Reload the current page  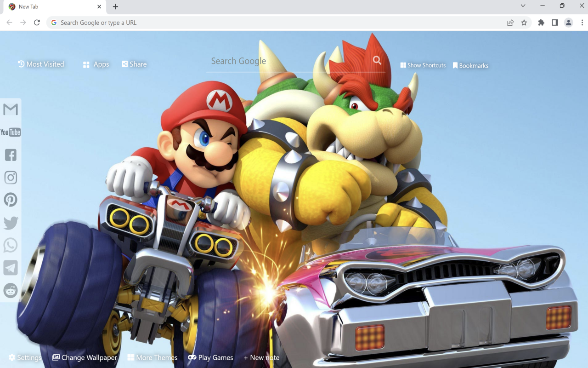[37, 23]
